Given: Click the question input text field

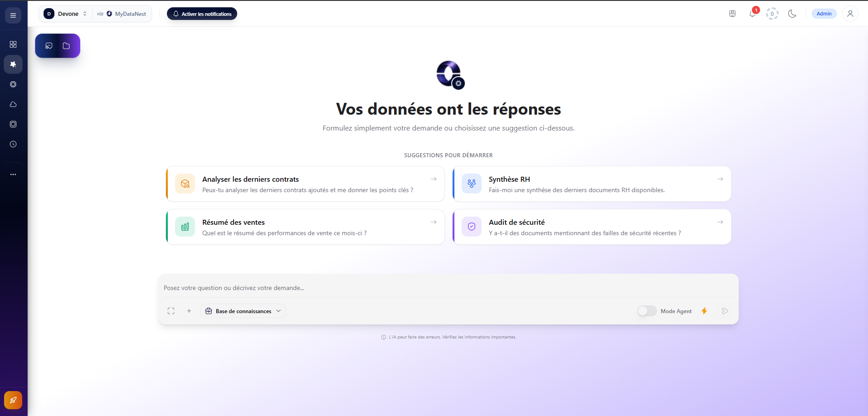Looking at the screenshot, I should pos(448,288).
